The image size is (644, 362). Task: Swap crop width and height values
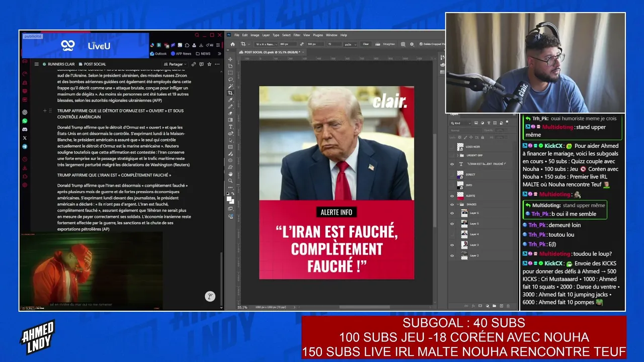[x=303, y=44]
